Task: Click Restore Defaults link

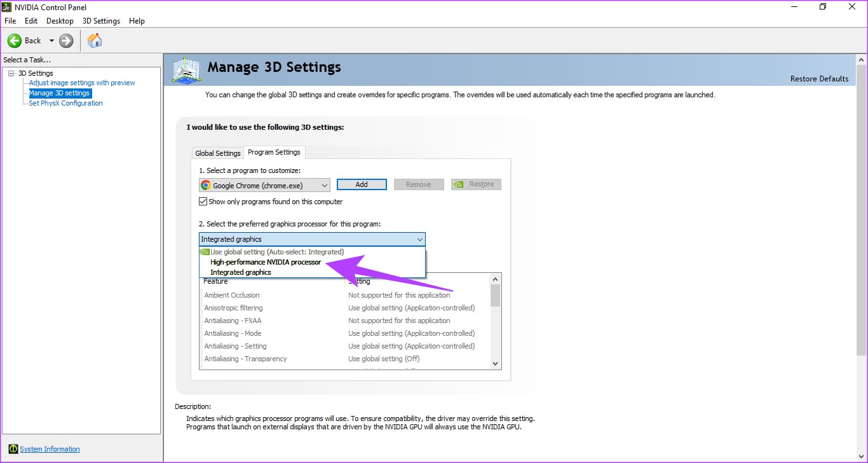Action: [x=819, y=79]
